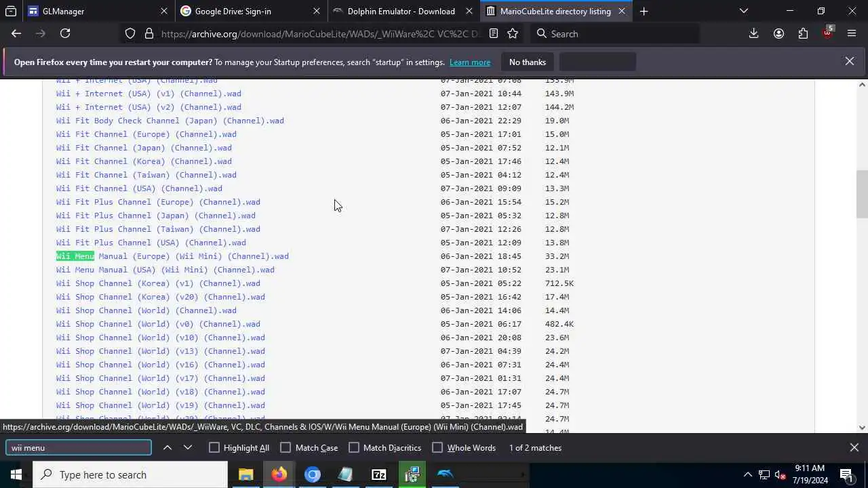Toggle reader view icon

[494, 33]
